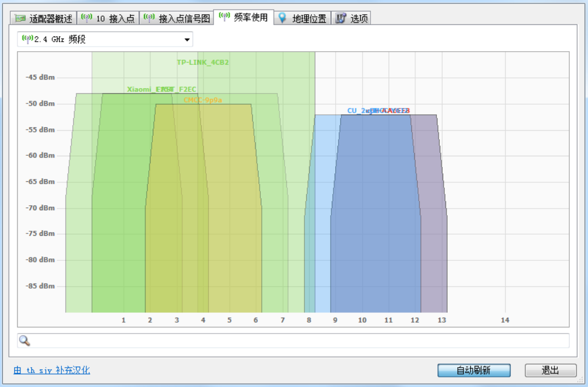Expand the 2.4 GHz 频段 dropdown arrow
The image size is (588, 387).
click(x=187, y=40)
